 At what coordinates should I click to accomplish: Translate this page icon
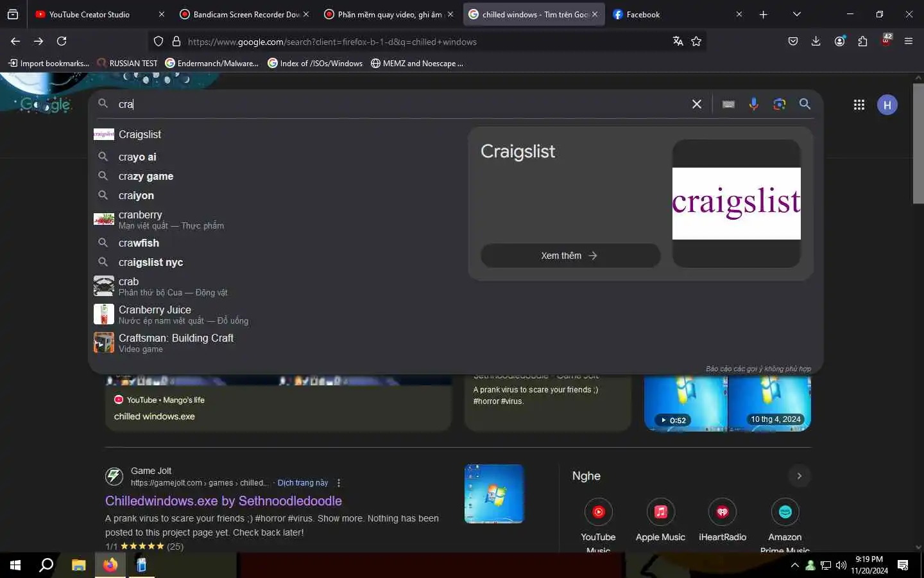678,41
